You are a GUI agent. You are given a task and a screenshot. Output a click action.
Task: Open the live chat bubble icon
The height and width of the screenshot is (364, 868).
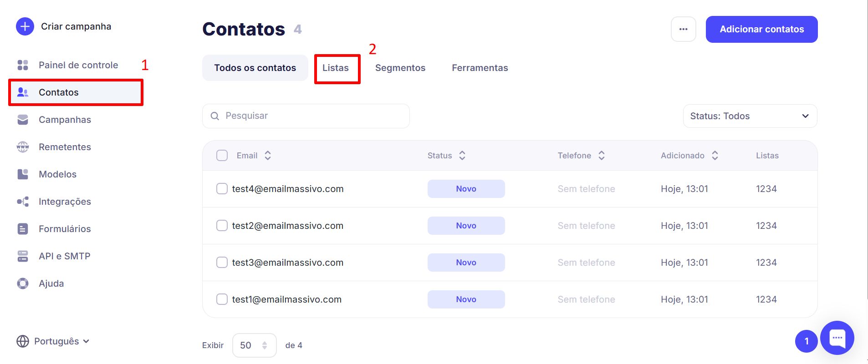(837, 338)
